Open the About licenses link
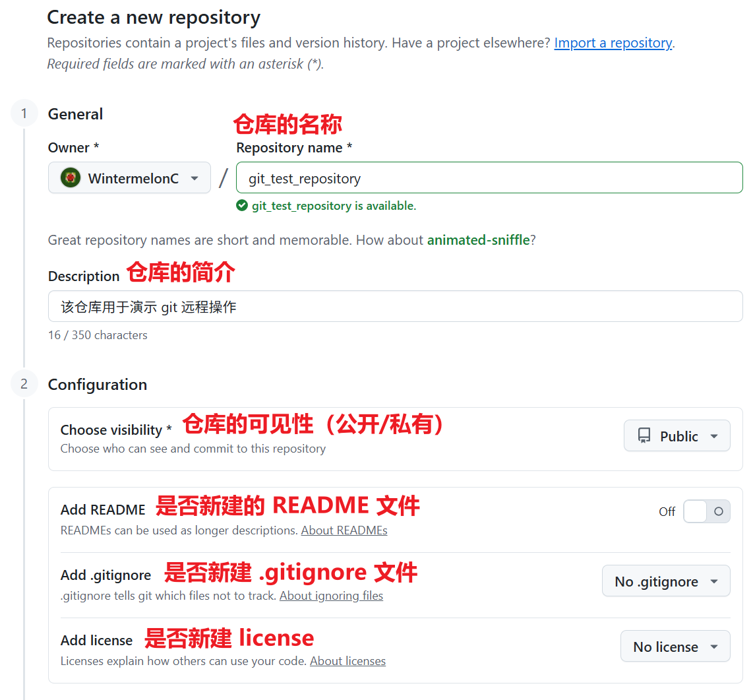Viewport: 753px width, 700px height. (347, 661)
